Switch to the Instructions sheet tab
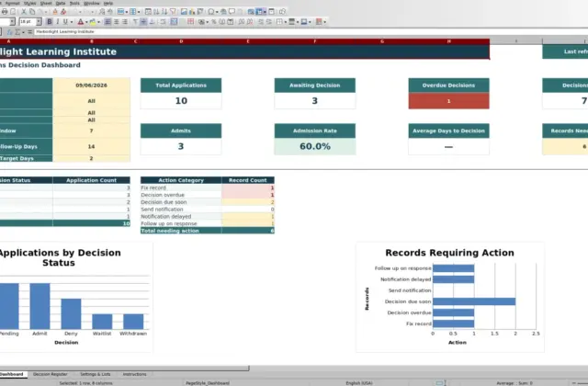 tap(135, 374)
